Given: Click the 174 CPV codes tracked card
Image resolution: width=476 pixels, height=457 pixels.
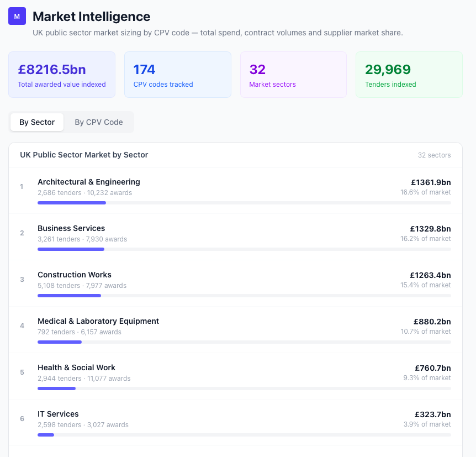Looking at the screenshot, I should tap(178, 75).
